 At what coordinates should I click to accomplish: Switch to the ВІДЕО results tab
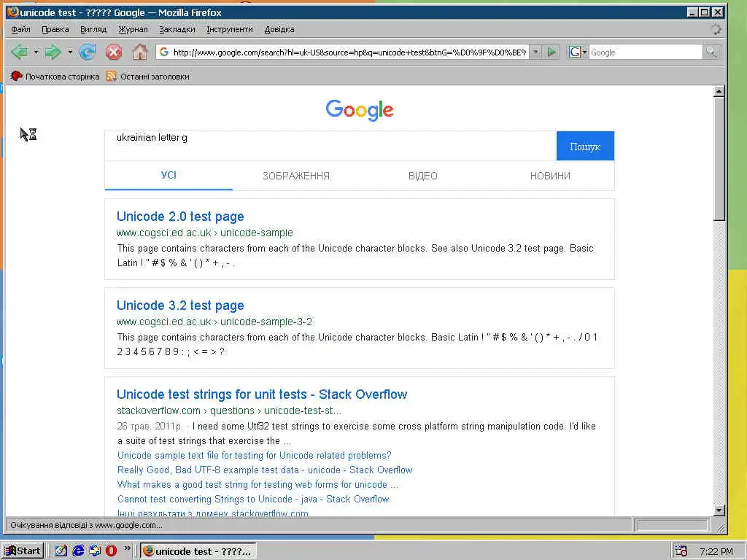click(x=422, y=176)
